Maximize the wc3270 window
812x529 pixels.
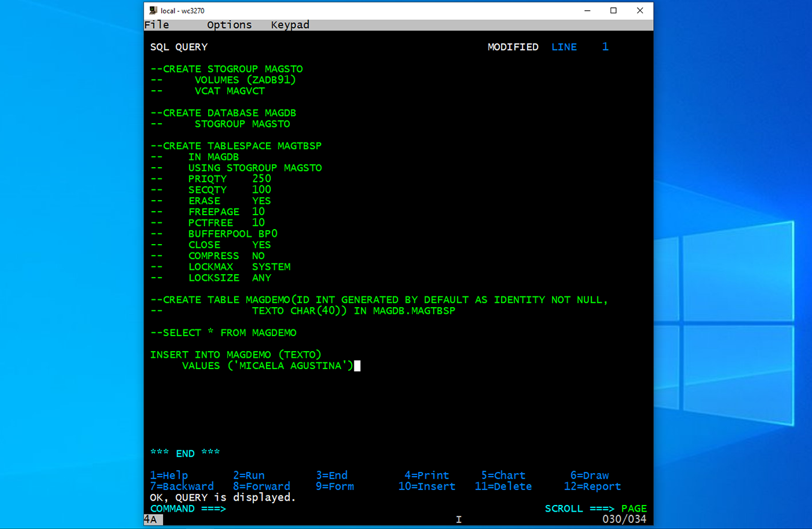614,11
